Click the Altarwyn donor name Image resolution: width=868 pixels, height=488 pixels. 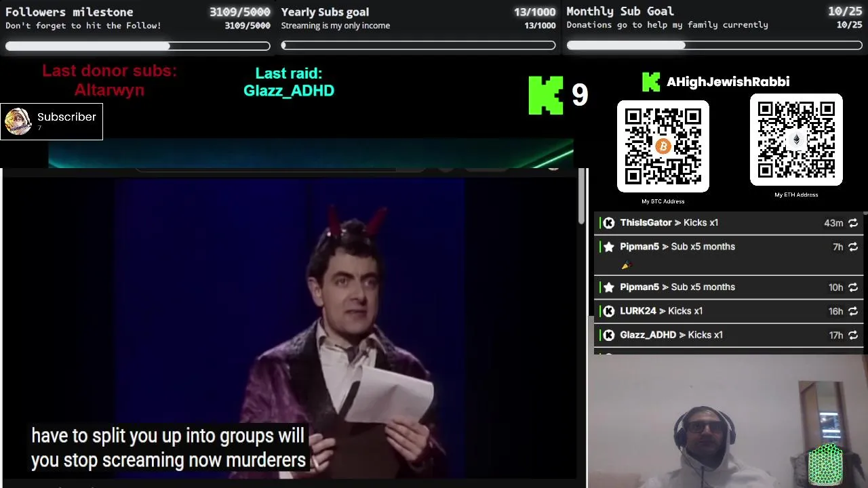[109, 90]
